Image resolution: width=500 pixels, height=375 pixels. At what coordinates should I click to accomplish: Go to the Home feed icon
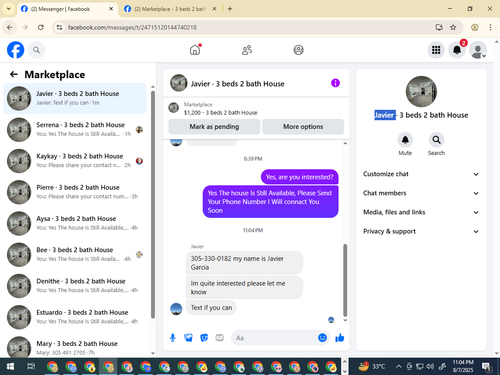195,50
